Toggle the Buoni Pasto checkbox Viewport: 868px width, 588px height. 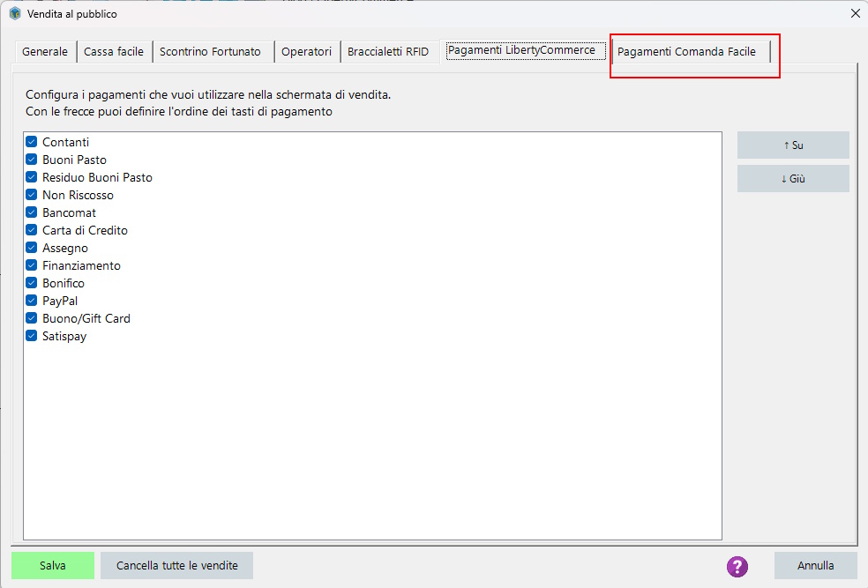tap(32, 160)
